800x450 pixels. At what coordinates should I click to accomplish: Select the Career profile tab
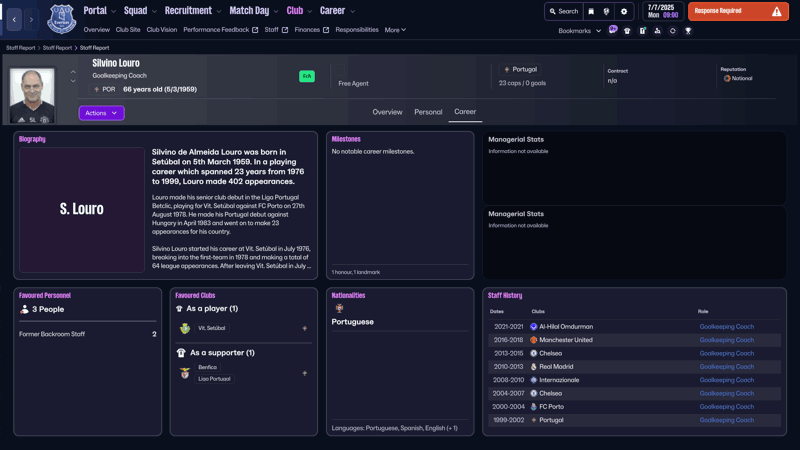465,112
